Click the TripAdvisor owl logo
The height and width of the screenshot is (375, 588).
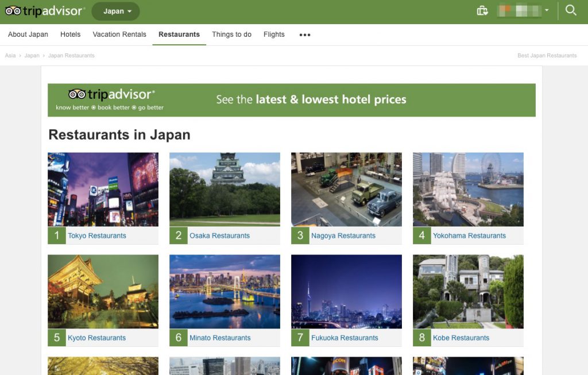(x=44, y=11)
